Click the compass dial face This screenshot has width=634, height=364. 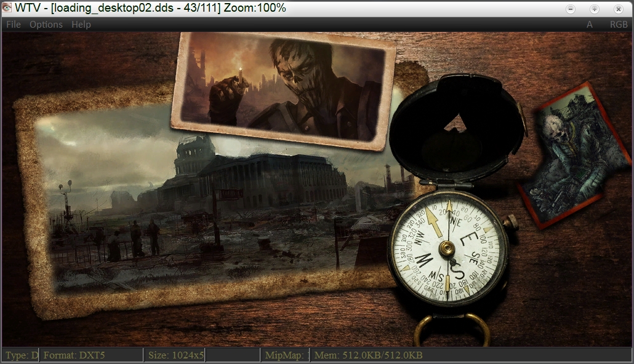[x=447, y=248]
